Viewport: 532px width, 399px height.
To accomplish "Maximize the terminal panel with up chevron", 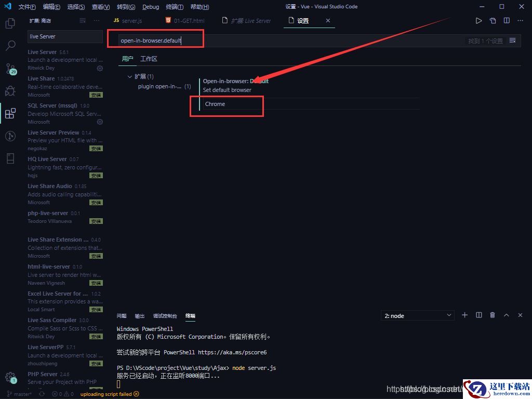I will tap(506, 315).
